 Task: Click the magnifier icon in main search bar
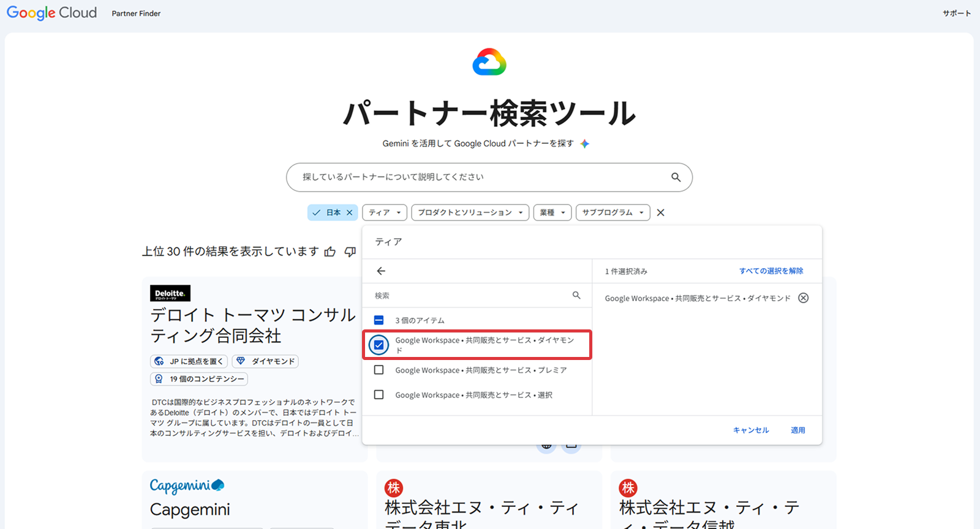tap(676, 177)
